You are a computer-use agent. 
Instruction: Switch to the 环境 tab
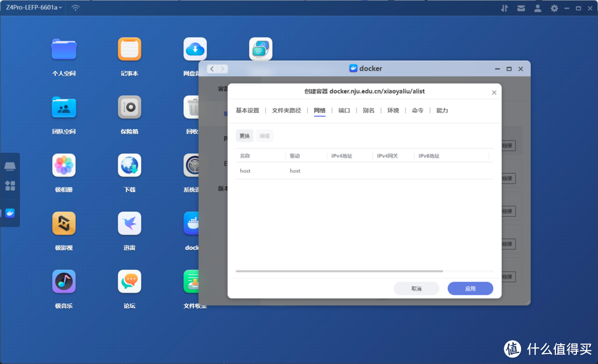[393, 111]
